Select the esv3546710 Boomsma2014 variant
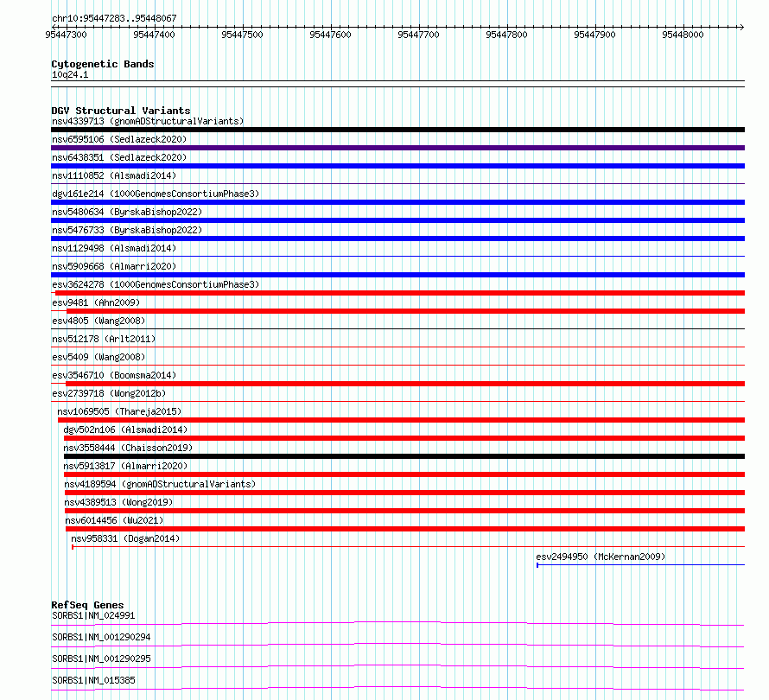The image size is (769, 700). (114, 375)
